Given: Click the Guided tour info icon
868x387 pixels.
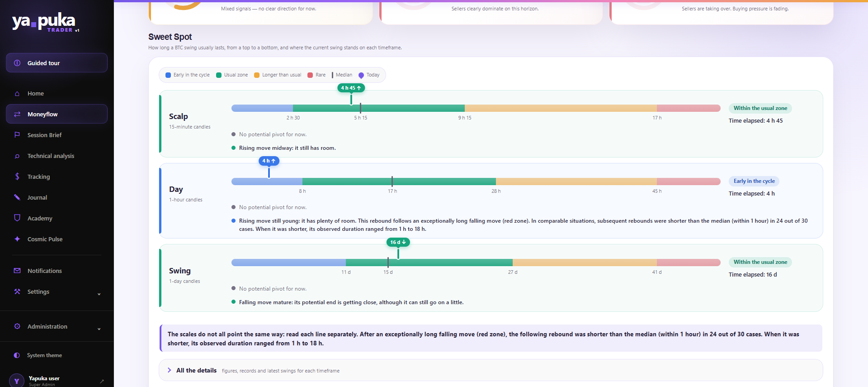Looking at the screenshot, I should [17, 63].
